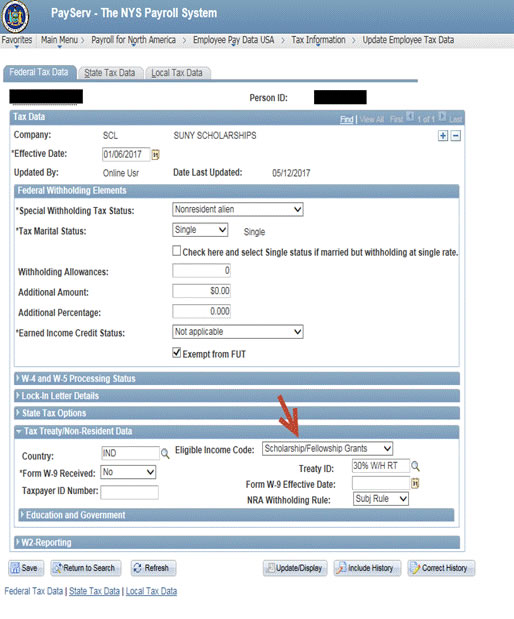Open Update Employee Tax Data breadcrumb
The image size is (514, 619).
tap(408, 40)
